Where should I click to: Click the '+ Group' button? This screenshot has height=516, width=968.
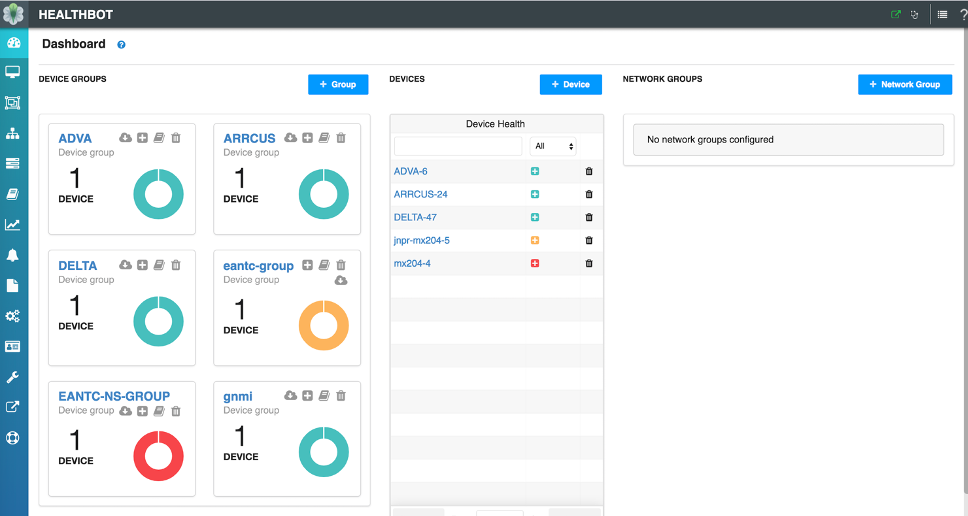pyautogui.click(x=338, y=85)
